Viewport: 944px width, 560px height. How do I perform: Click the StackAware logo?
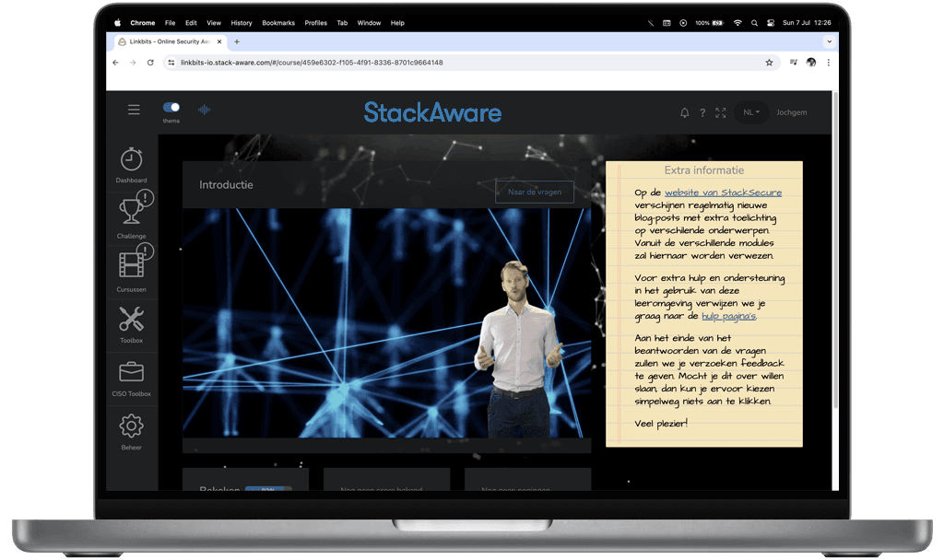coord(432,112)
